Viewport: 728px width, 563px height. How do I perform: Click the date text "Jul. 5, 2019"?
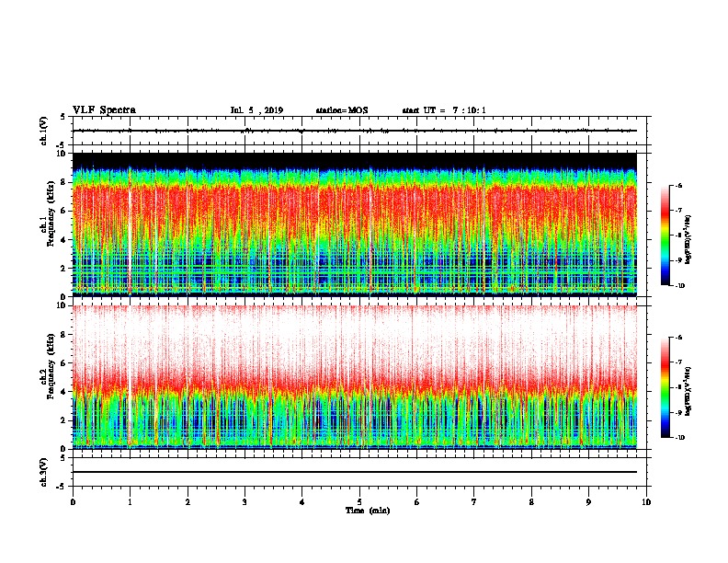[256, 110]
